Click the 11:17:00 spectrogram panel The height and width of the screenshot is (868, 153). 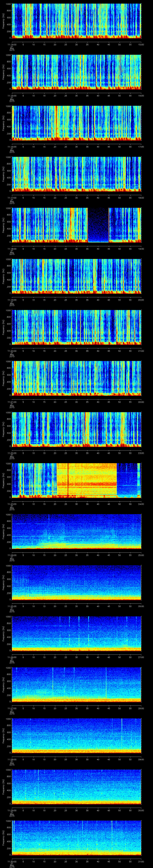(76, 174)
